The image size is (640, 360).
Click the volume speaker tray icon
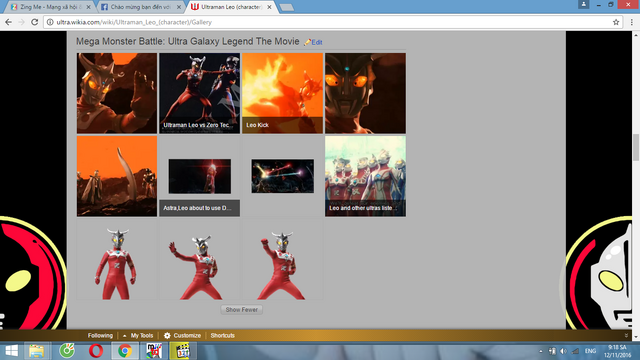click(564, 351)
